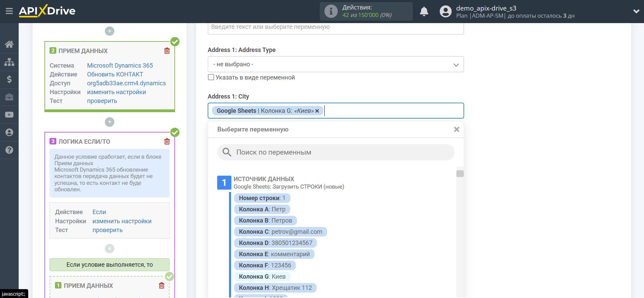The height and width of the screenshot is (298, 644).
Task: Open billing dollar sidebar icon
Action: pos(9,80)
